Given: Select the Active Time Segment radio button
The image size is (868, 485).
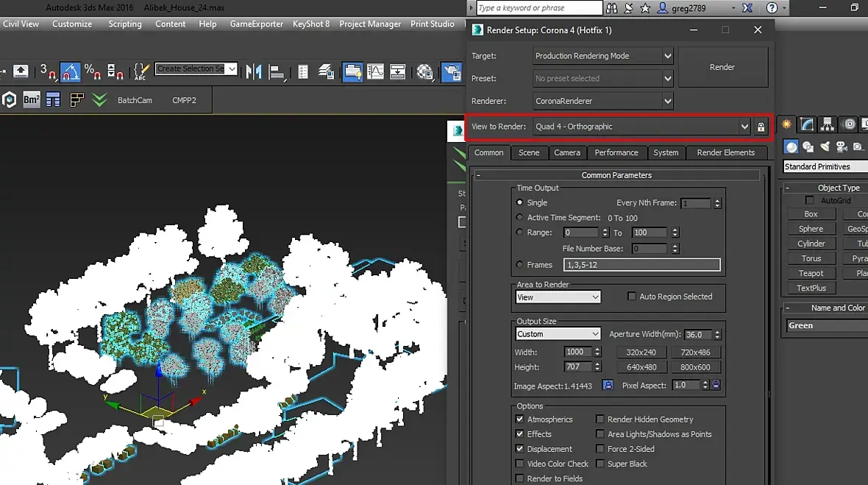Looking at the screenshot, I should coord(520,218).
